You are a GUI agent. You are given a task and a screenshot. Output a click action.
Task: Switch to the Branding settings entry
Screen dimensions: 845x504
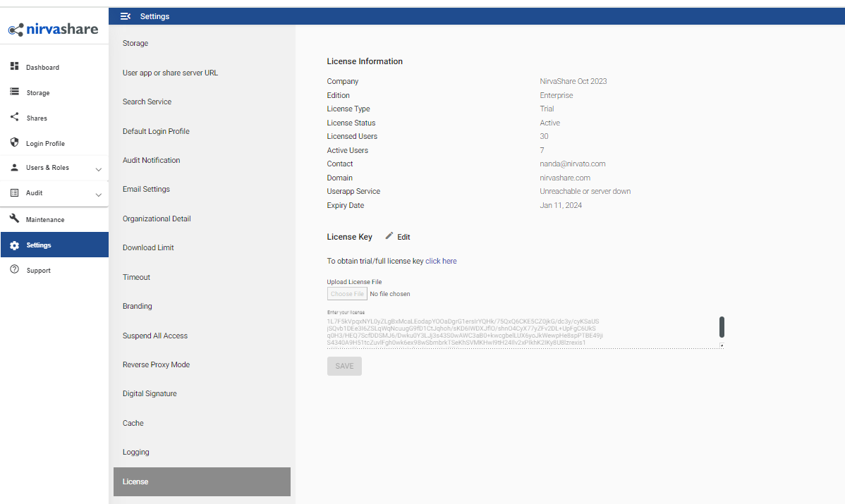coord(137,306)
